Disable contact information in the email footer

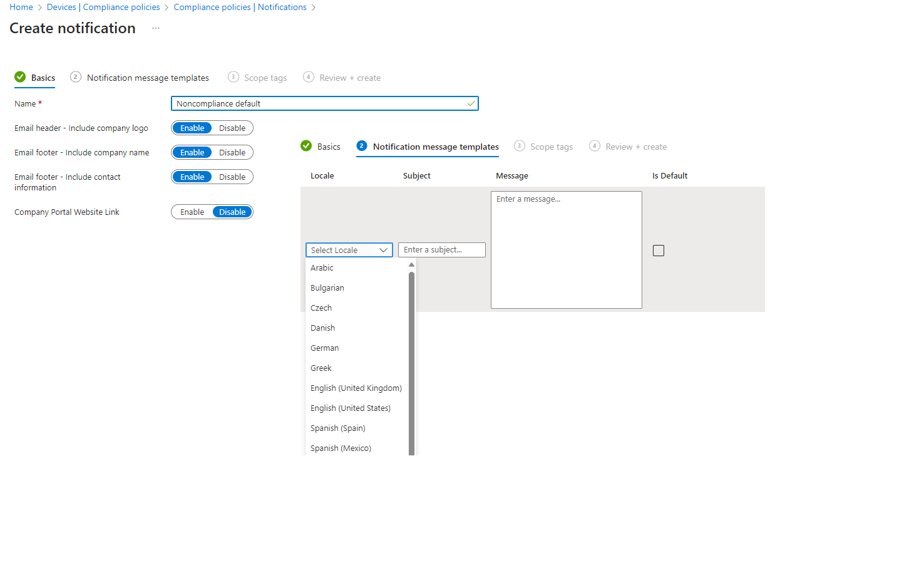[x=232, y=177]
